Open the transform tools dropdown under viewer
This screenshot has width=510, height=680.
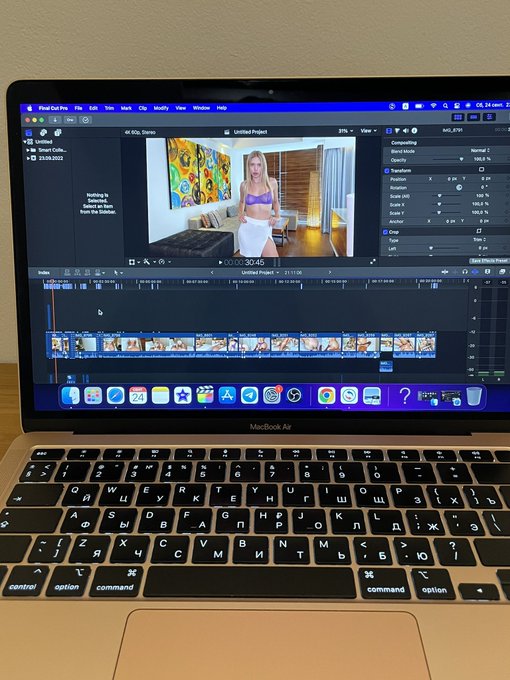(134, 262)
